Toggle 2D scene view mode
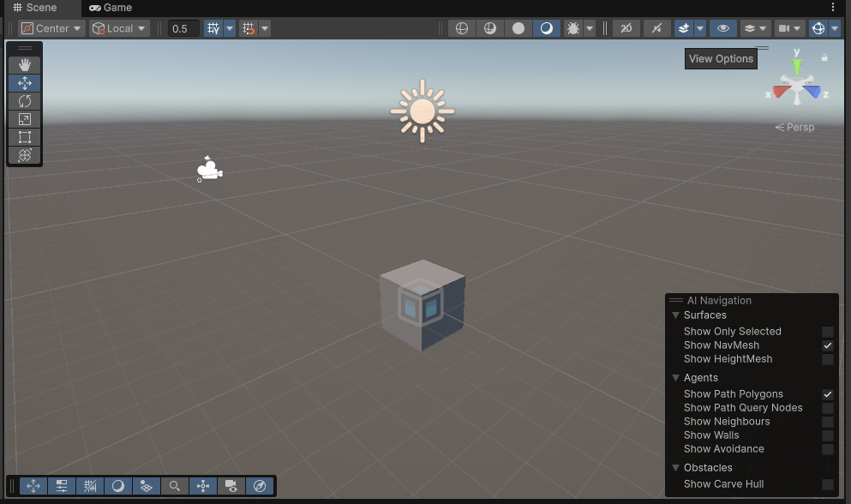The height and width of the screenshot is (504, 851). point(626,28)
